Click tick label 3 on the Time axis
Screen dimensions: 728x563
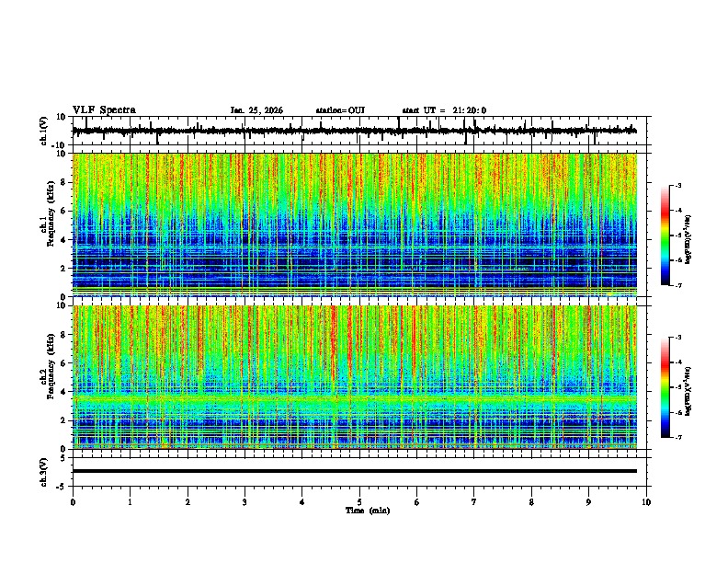click(245, 502)
